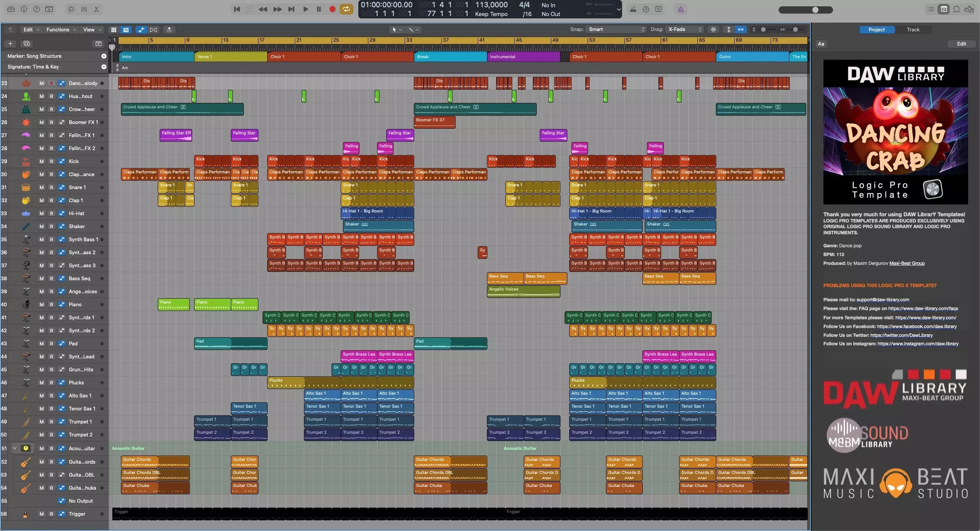The height and width of the screenshot is (531, 980).
Task: Open the Loop Browser icon
Action: (x=956, y=9)
